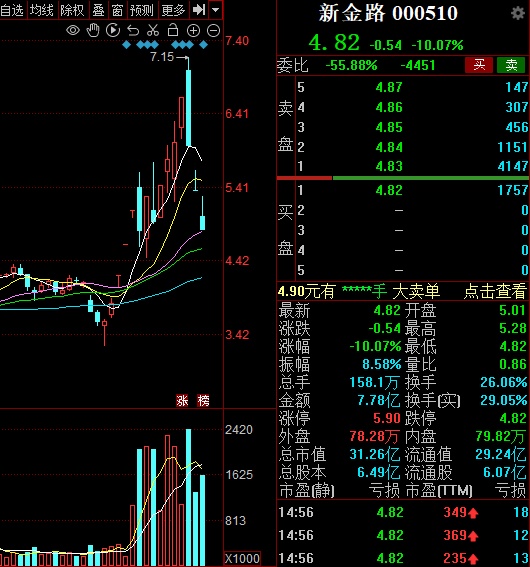Click the red 涨 tag on chart
530x567 pixels.
[x=182, y=400]
